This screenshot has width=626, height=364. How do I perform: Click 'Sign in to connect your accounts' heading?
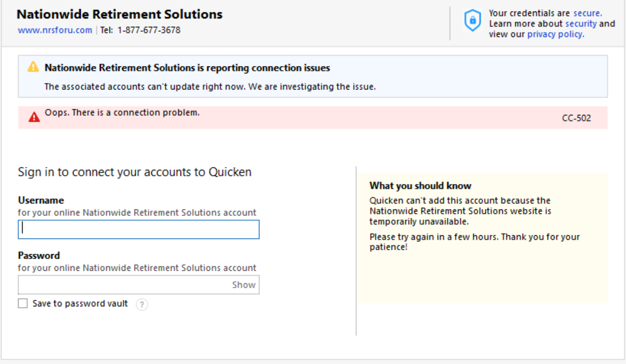click(x=135, y=172)
